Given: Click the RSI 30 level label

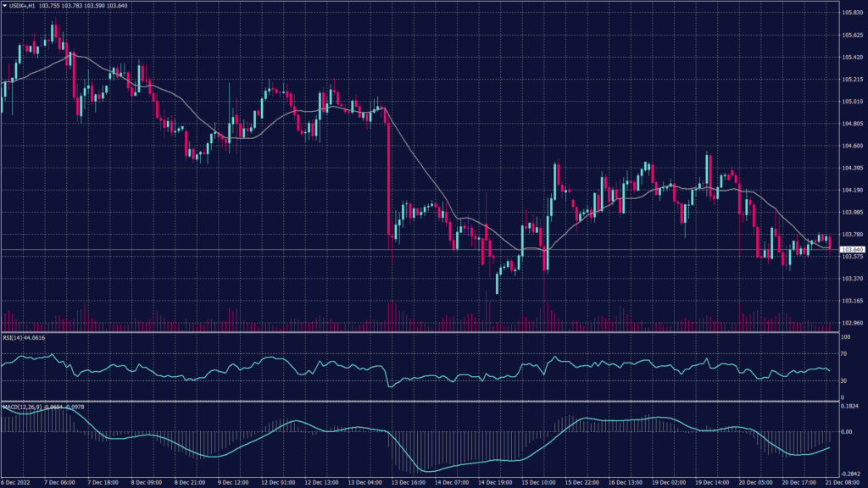Looking at the screenshot, I should pos(845,382).
